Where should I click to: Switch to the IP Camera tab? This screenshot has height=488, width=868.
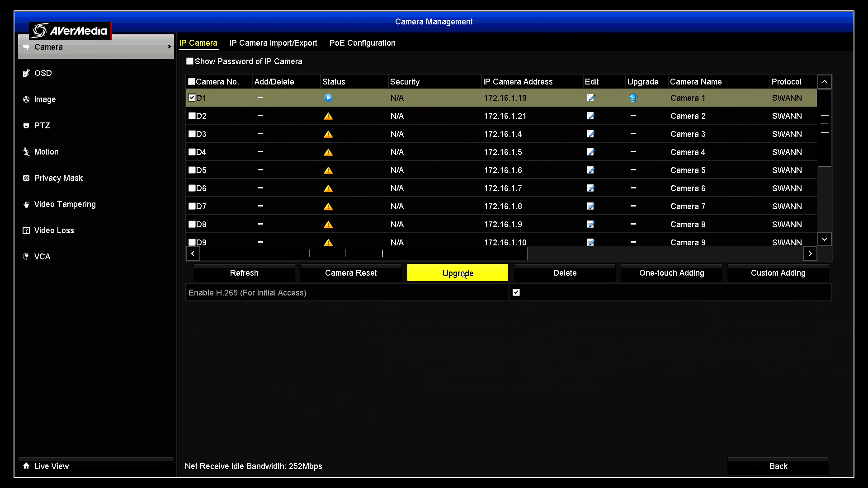click(198, 43)
